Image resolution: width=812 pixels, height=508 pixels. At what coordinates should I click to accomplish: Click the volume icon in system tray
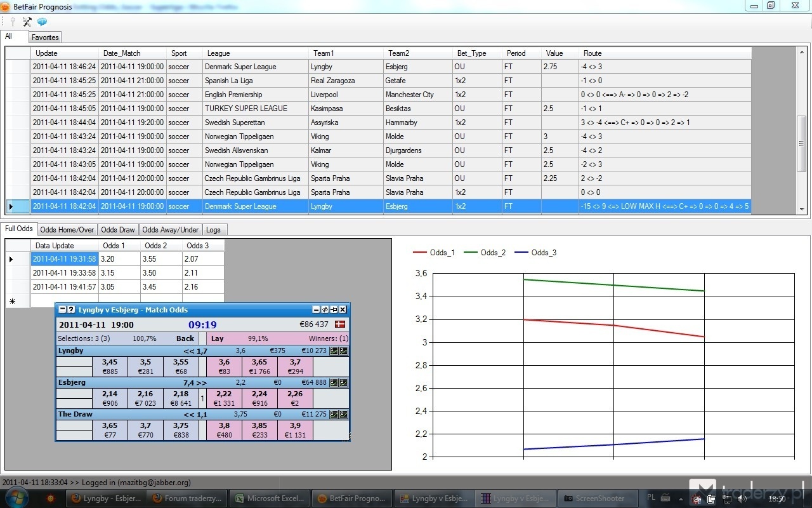coord(742,499)
